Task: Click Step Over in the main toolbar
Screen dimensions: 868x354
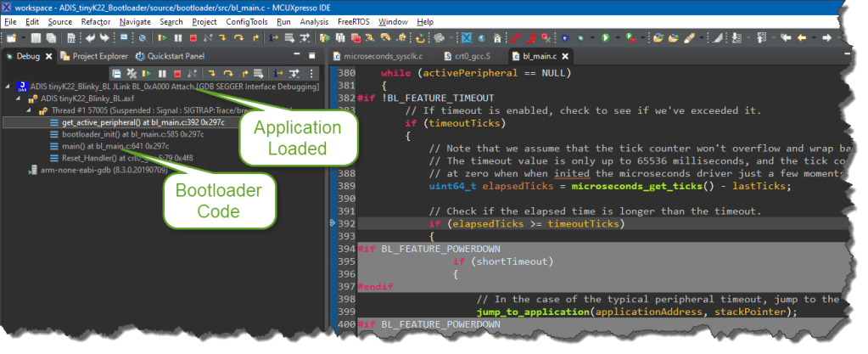Action: [238, 37]
